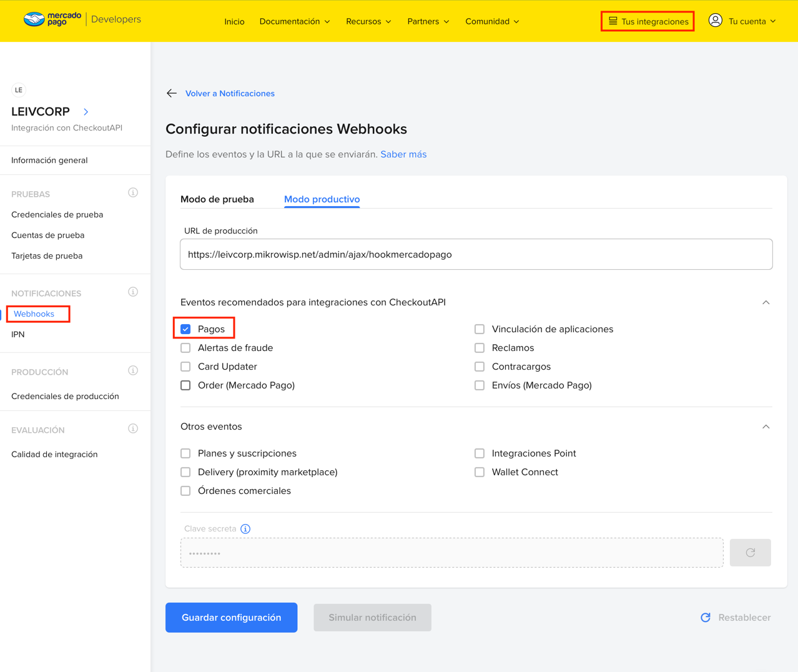Open the Documentación dropdown menu
Viewport: 798px width, 672px height.
[295, 21]
